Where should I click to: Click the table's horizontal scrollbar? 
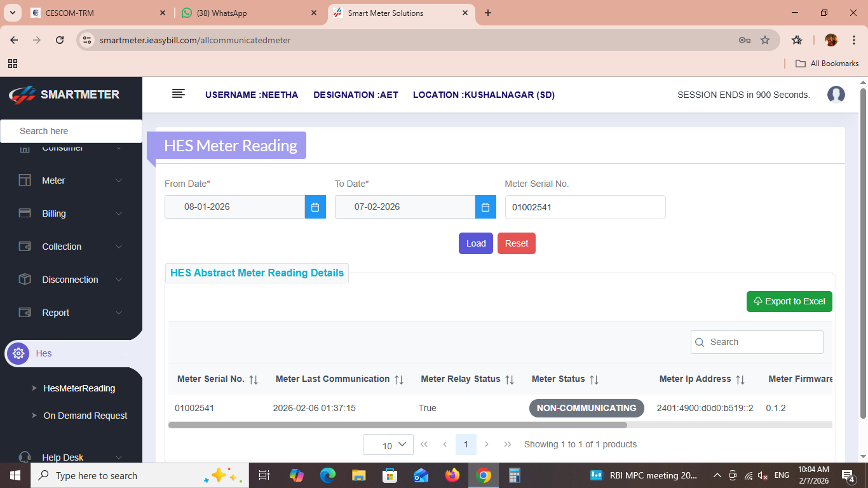tap(398, 425)
